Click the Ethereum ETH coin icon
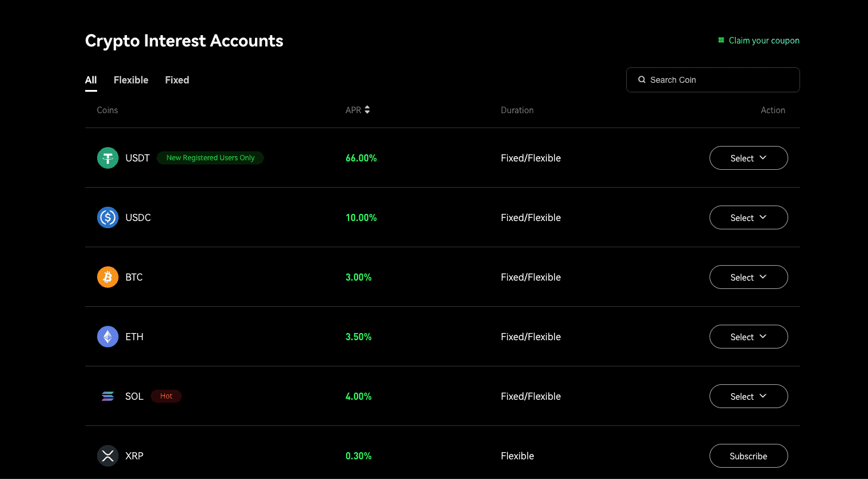Viewport: 868px width, 479px height. coord(108,336)
